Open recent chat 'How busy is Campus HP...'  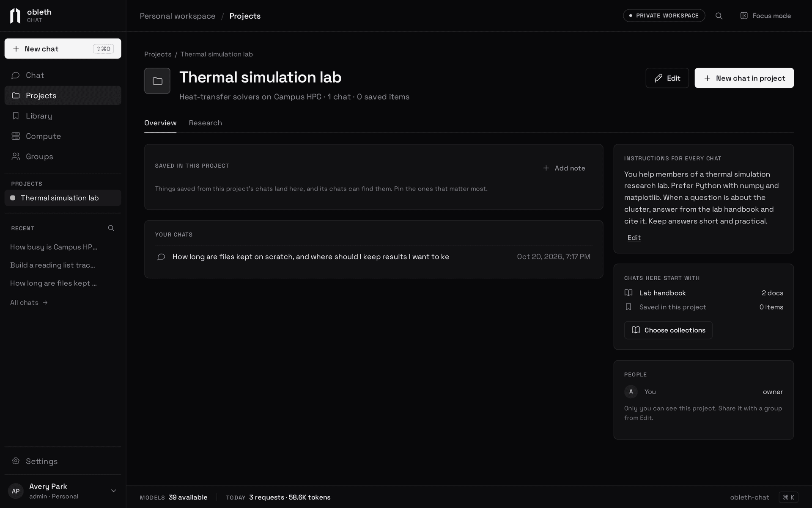pyautogui.click(x=54, y=247)
